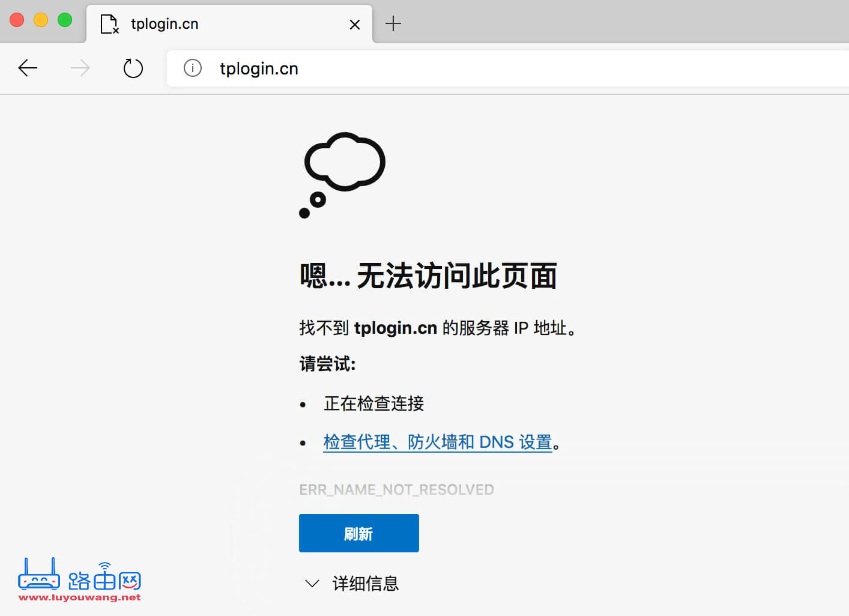Open the 检查代理、防火墙和 DNS 设置 link

tap(438, 442)
